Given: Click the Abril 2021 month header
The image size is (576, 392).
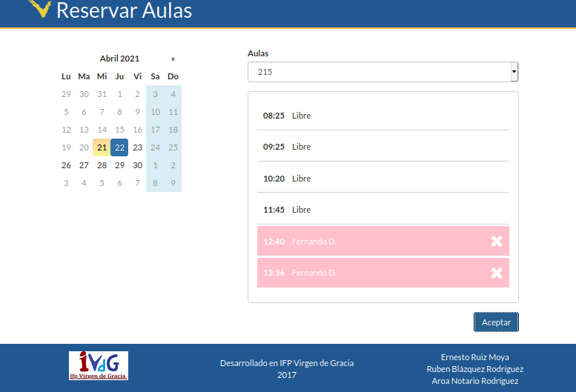Looking at the screenshot, I should (119, 59).
